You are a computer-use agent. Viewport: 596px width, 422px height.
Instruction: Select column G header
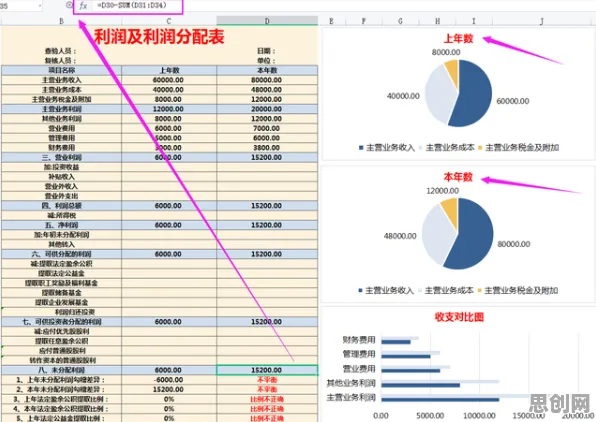(x=400, y=21)
